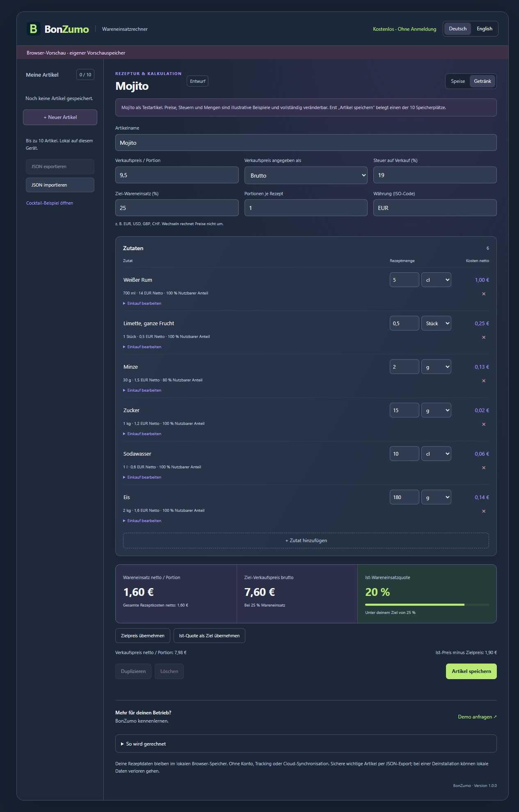
Task: Save with Artikel speichern button
Action: point(471,671)
